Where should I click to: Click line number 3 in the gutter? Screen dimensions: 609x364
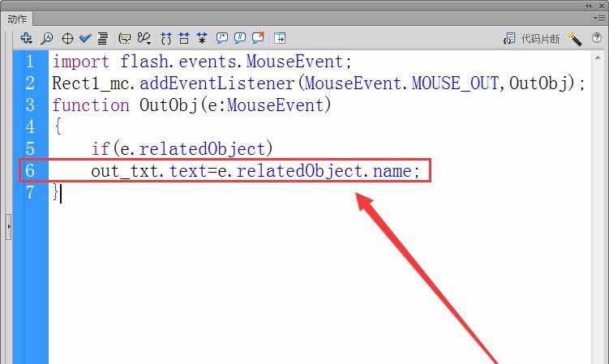click(x=30, y=105)
